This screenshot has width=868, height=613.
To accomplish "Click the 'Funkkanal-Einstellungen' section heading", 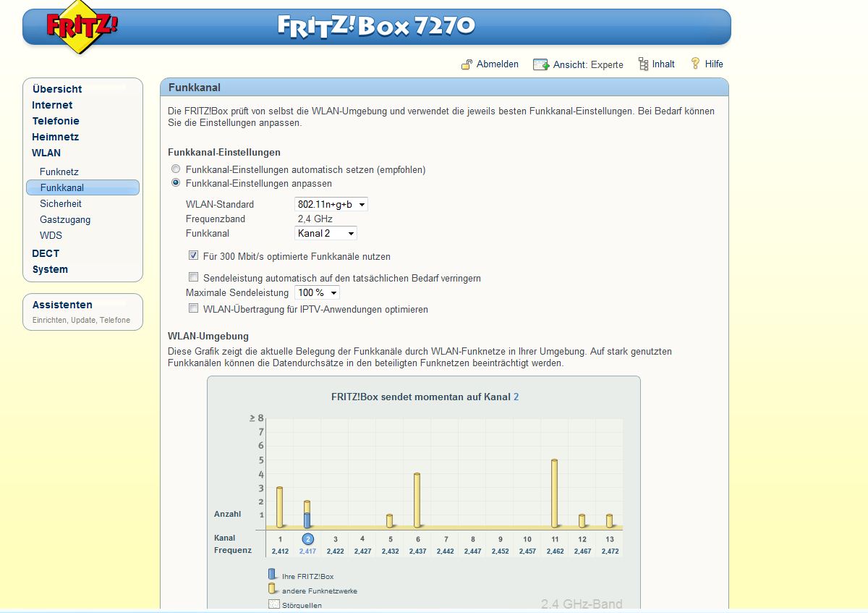I will click(x=224, y=152).
